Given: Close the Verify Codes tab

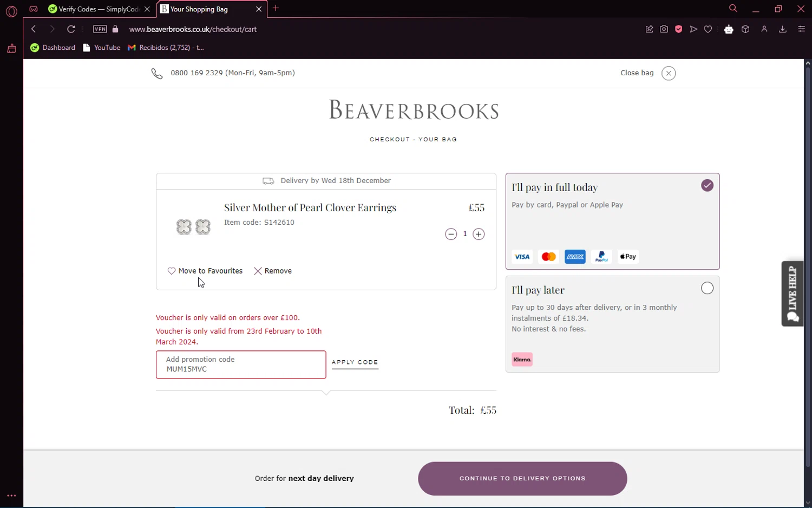Looking at the screenshot, I should click(x=147, y=9).
